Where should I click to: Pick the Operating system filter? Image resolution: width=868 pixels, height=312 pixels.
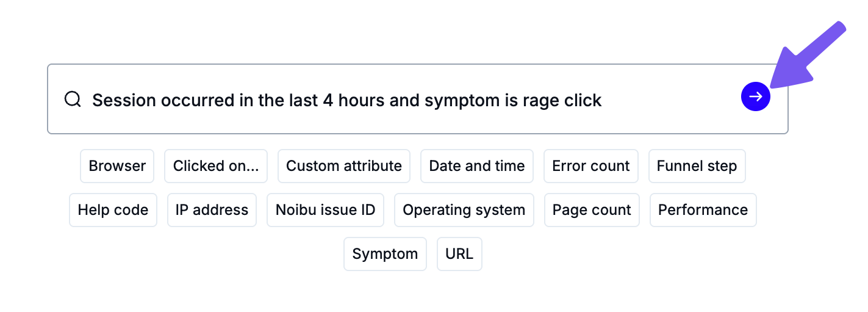464,210
